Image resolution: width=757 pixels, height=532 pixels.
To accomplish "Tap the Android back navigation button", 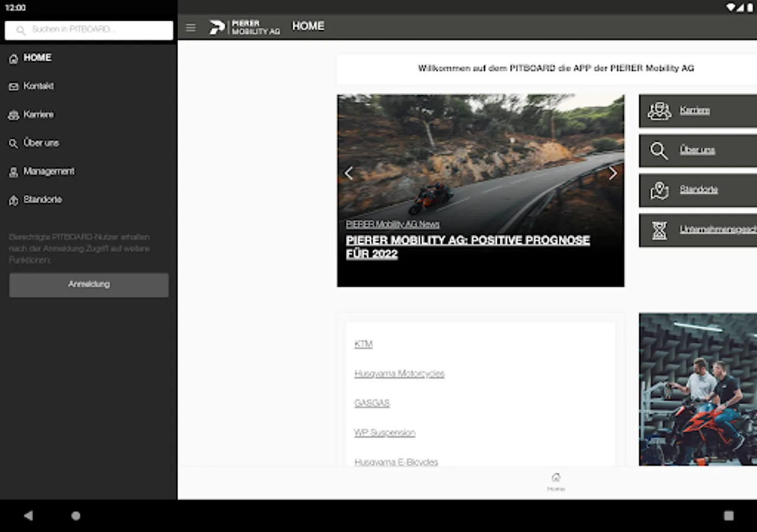I will coord(28,515).
